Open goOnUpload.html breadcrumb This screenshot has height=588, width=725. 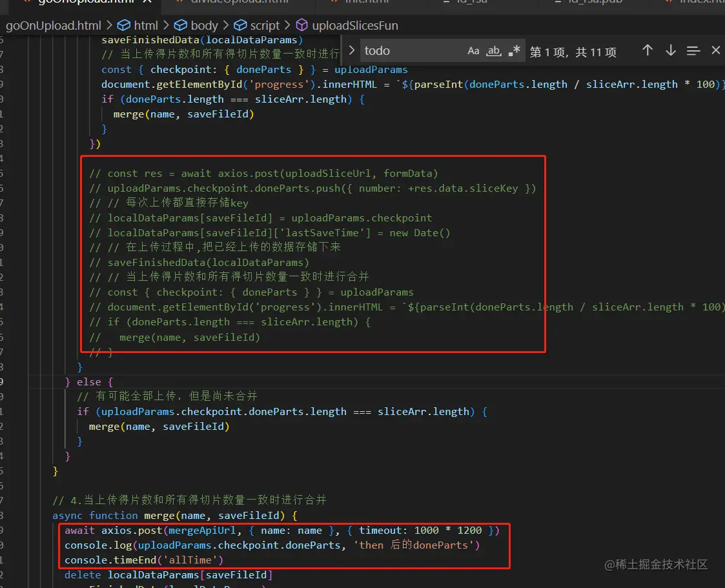pyautogui.click(x=53, y=25)
